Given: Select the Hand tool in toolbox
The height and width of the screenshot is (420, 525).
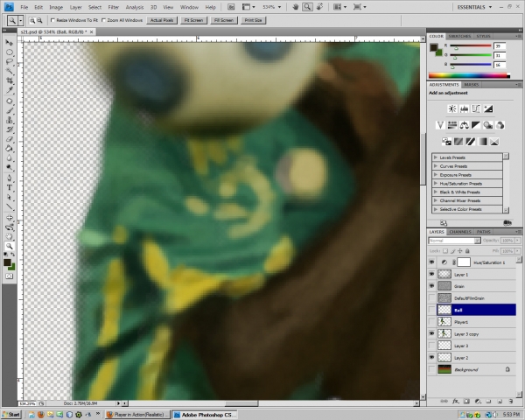Looking at the screenshot, I should tap(9, 236).
